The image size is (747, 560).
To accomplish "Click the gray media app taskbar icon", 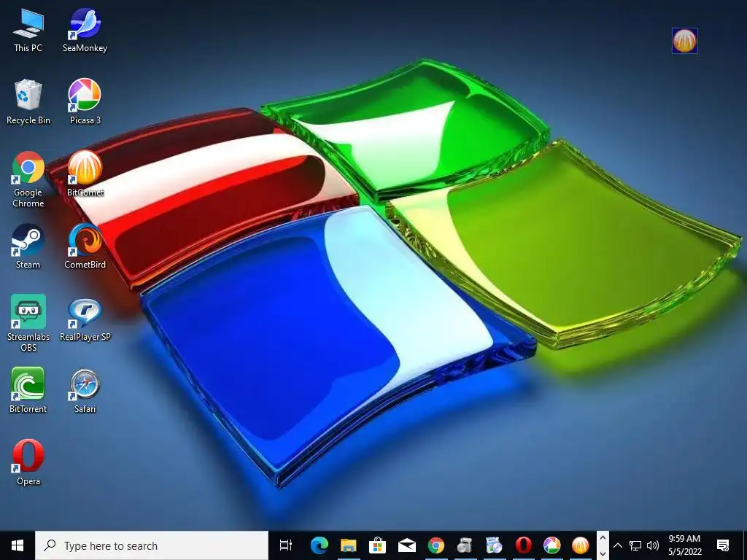I will (x=465, y=545).
